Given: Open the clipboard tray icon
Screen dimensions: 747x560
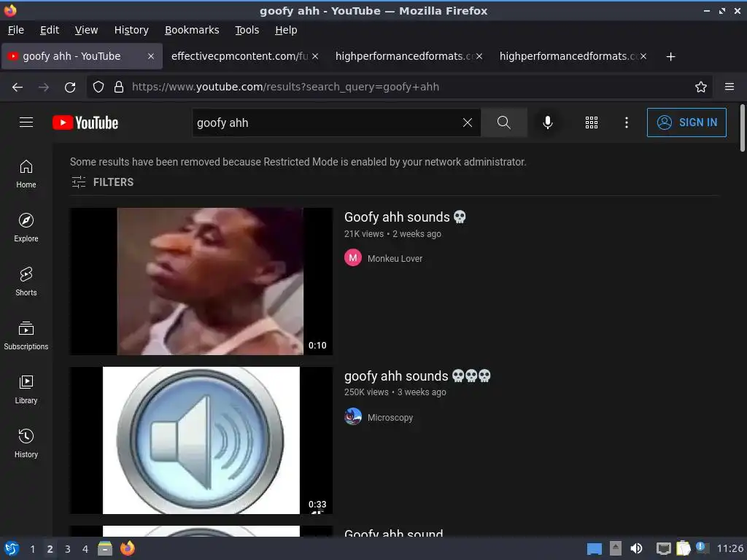Looking at the screenshot, I should [683, 548].
